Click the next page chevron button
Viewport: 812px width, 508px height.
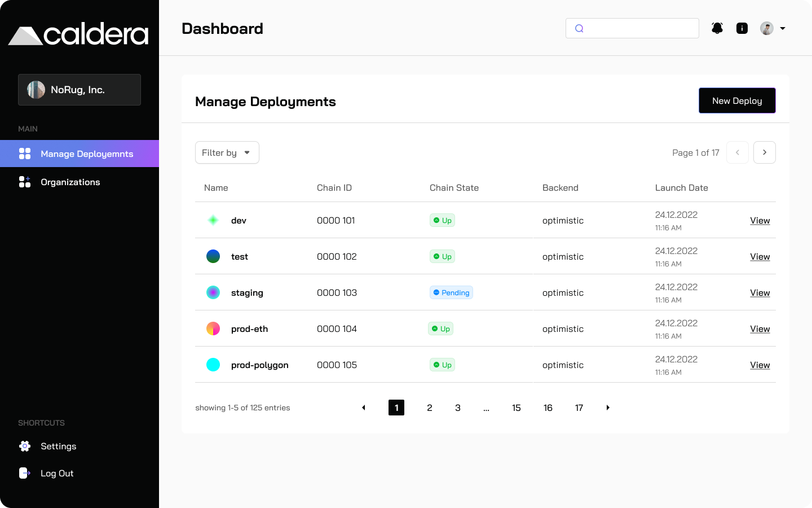coord(764,152)
